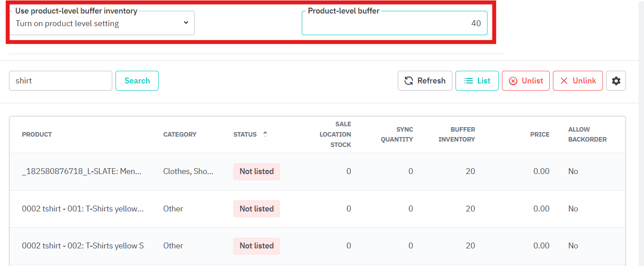Open the product-level buffer inventory dropdown
This screenshot has width=644, height=266.
(x=102, y=23)
